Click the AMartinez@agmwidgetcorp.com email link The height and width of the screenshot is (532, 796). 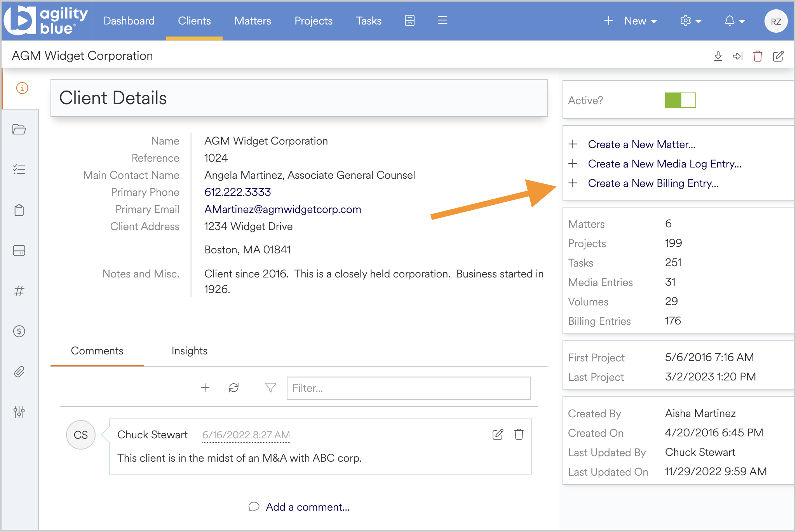[x=282, y=209]
